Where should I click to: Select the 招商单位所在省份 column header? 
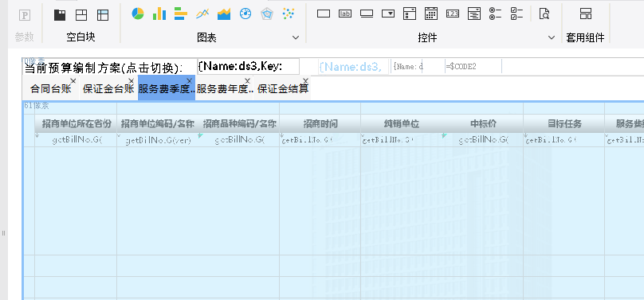[77, 123]
